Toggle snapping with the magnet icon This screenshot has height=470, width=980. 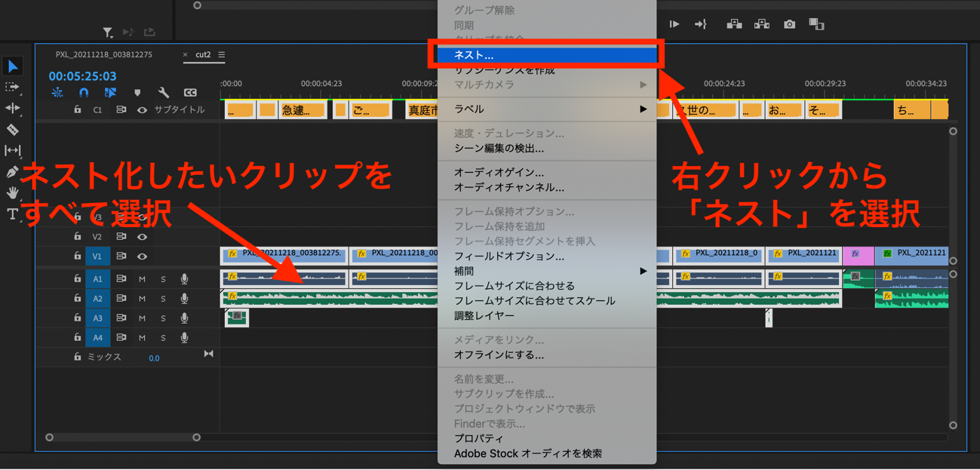[84, 92]
